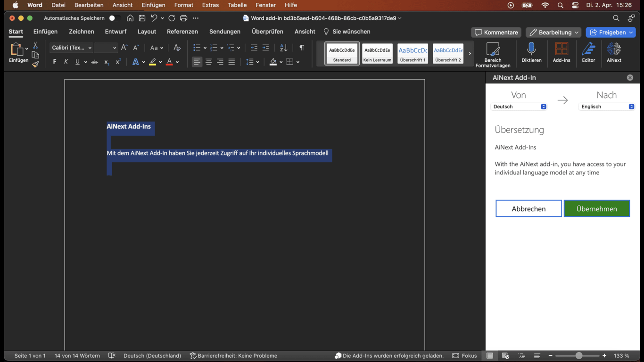Click the Abbrechen button
Screen dimensions: 644x362
(528, 208)
